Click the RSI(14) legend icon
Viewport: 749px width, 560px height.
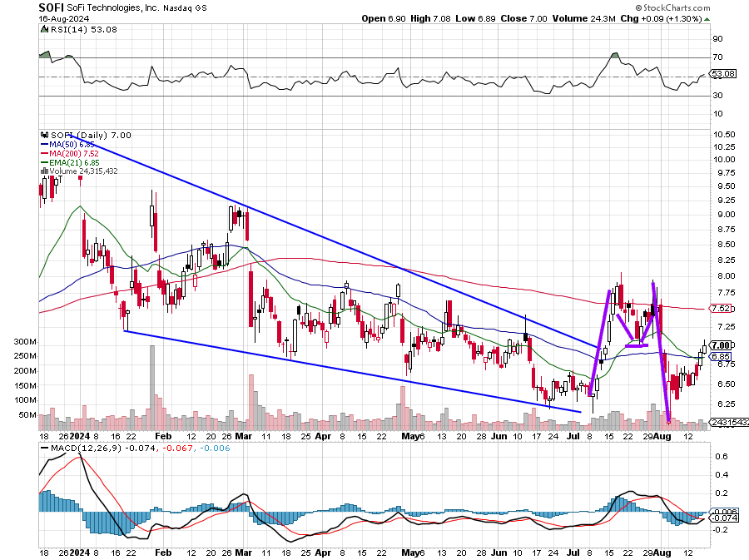44,29
